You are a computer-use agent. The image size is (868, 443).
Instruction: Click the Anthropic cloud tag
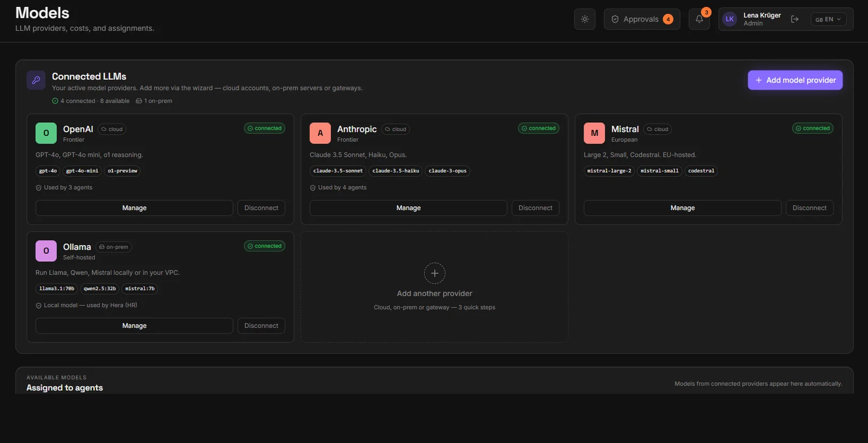(x=396, y=129)
